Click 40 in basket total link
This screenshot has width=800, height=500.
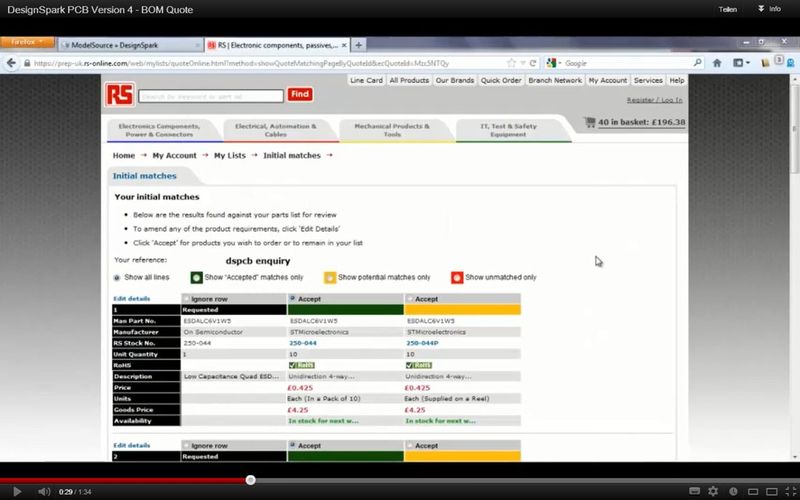point(641,122)
